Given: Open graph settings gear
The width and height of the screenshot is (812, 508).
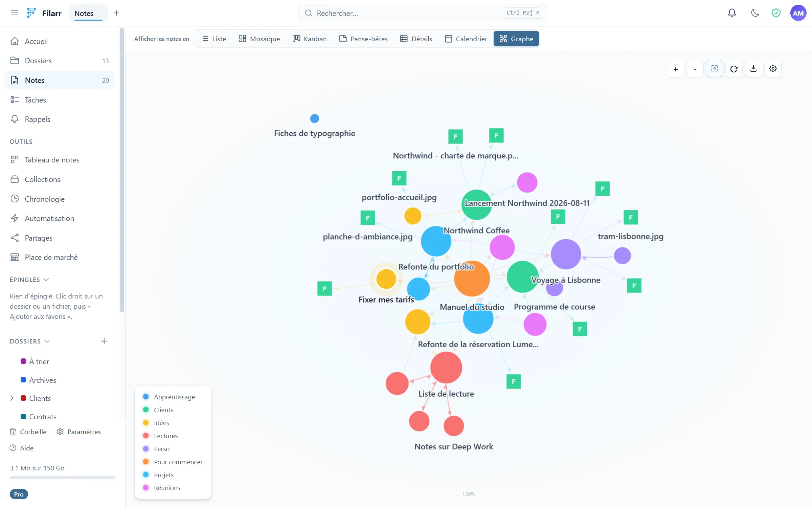Looking at the screenshot, I should 773,69.
